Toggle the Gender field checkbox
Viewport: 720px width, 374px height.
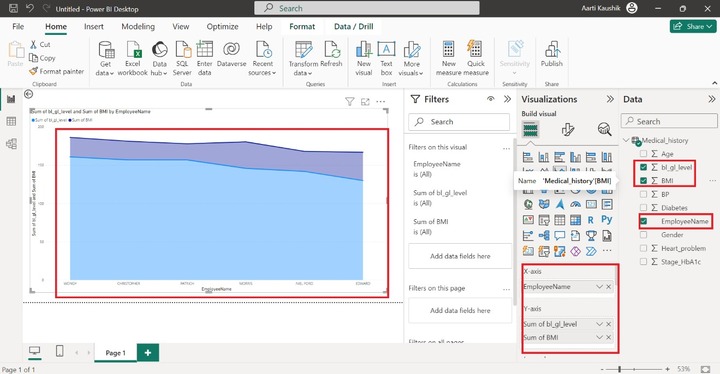[x=643, y=235]
